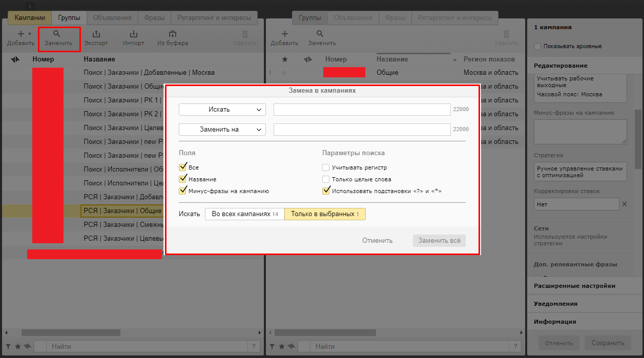
Task: Uncheck the Название field checkbox
Action: [182, 179]
